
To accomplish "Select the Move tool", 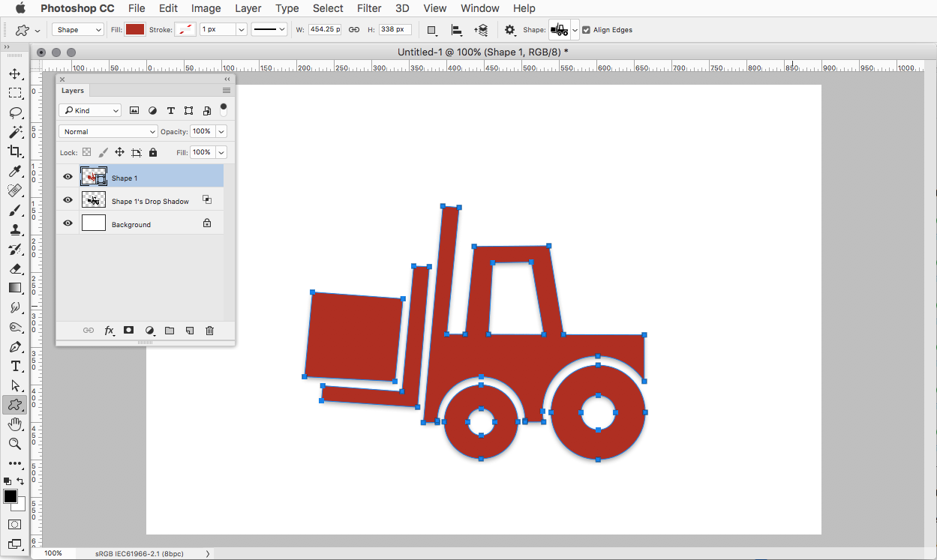I will point(15,73).
